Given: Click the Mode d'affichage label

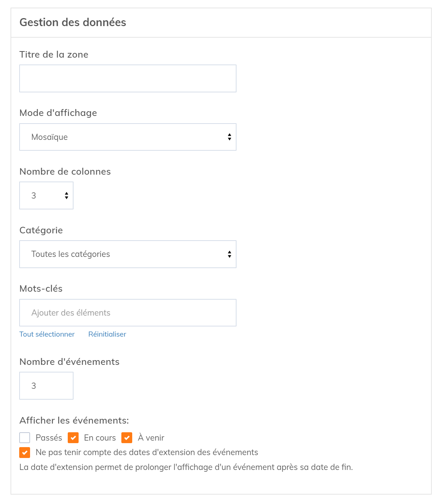Looking at the screenshot, I should tap(58, 113).
